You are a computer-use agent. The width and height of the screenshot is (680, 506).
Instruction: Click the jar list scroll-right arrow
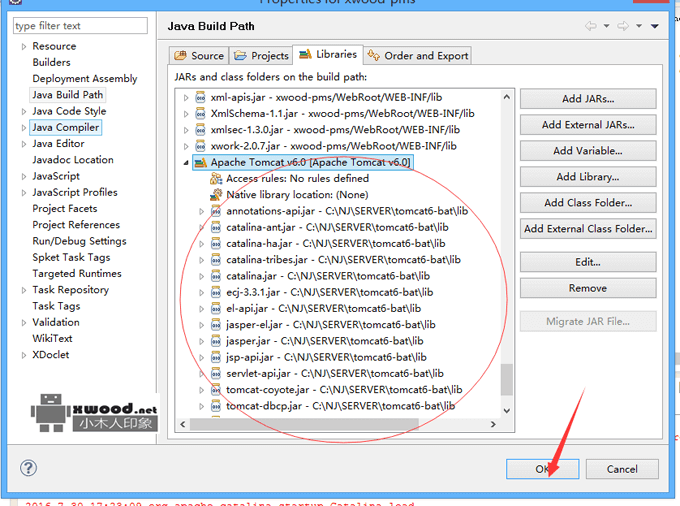tap(493, 424)
